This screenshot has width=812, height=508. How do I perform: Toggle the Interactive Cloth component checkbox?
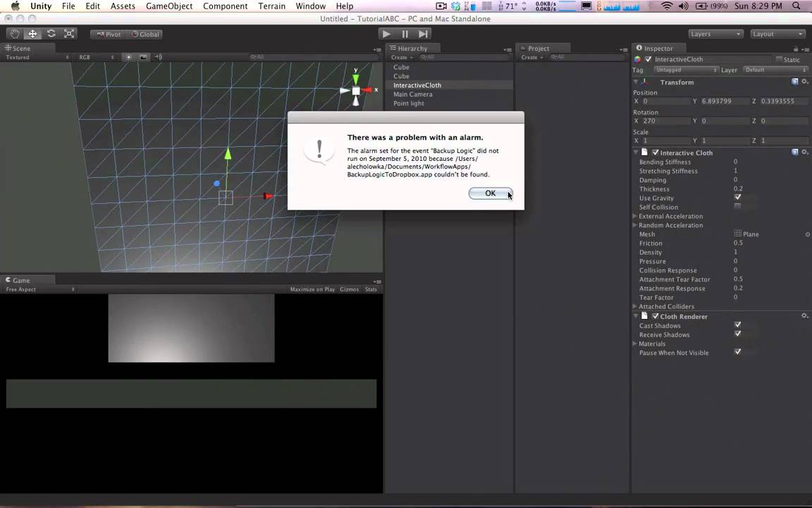[656, 152]
